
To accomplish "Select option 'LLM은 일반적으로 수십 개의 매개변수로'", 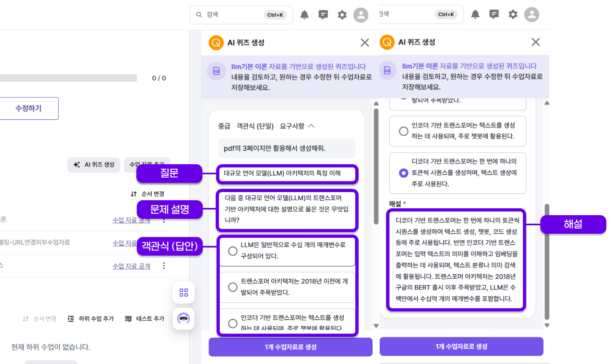I will point(233,251).
